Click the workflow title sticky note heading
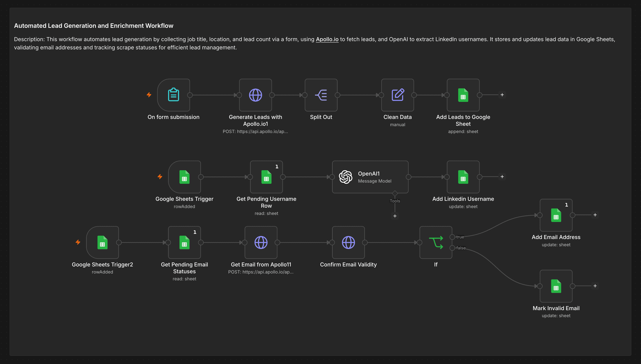The width and height of the screenshot is (641, 364). coord(94,26)
